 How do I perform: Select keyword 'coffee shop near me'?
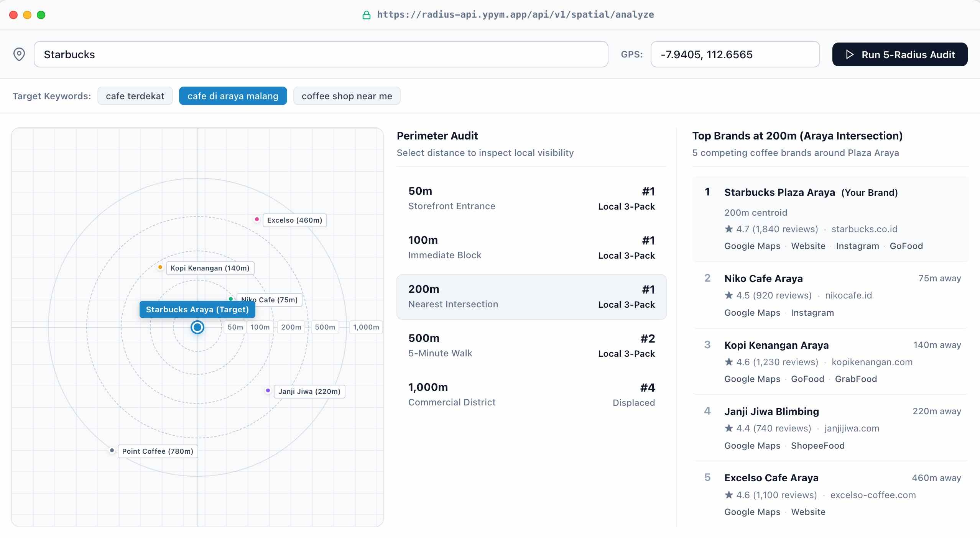[x=347, y=96]
